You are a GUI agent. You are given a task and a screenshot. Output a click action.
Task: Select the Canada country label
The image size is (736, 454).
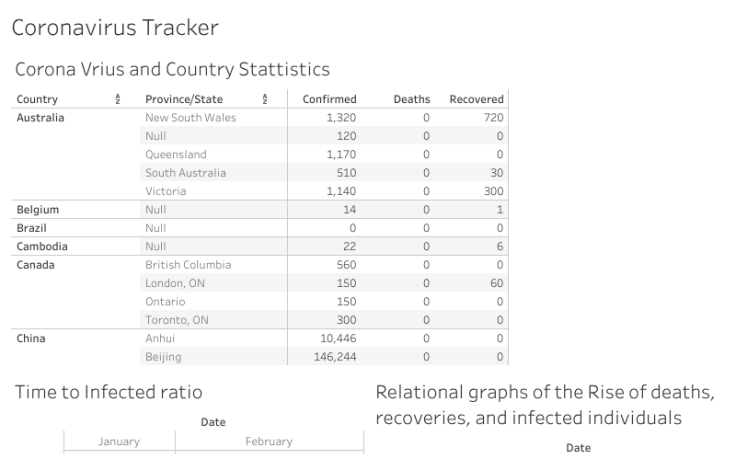(36, 265)
